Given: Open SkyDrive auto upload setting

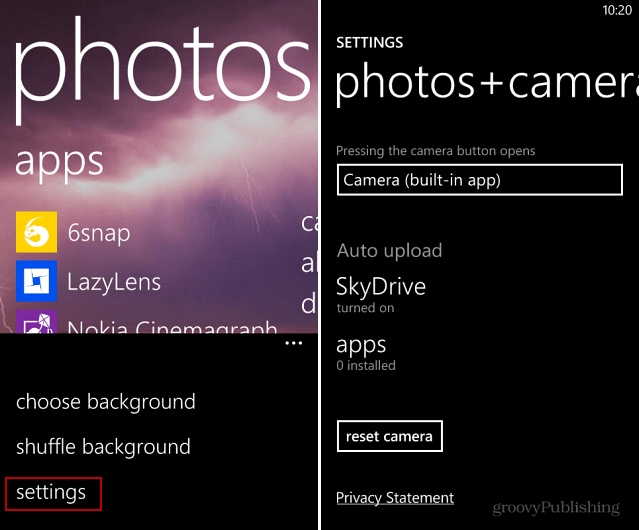Looking at the screenshot, I should point(381,294).
